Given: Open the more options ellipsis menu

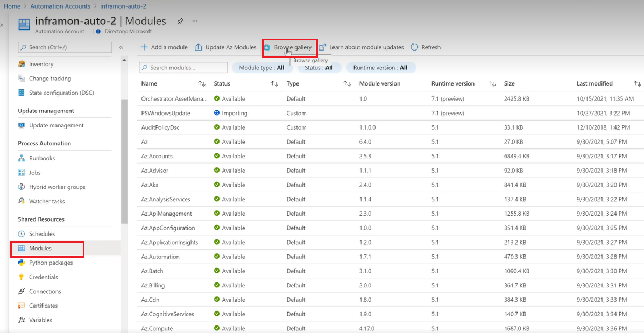Looking at the screenshot, I should pyautogui.click(x=195, y=20).
